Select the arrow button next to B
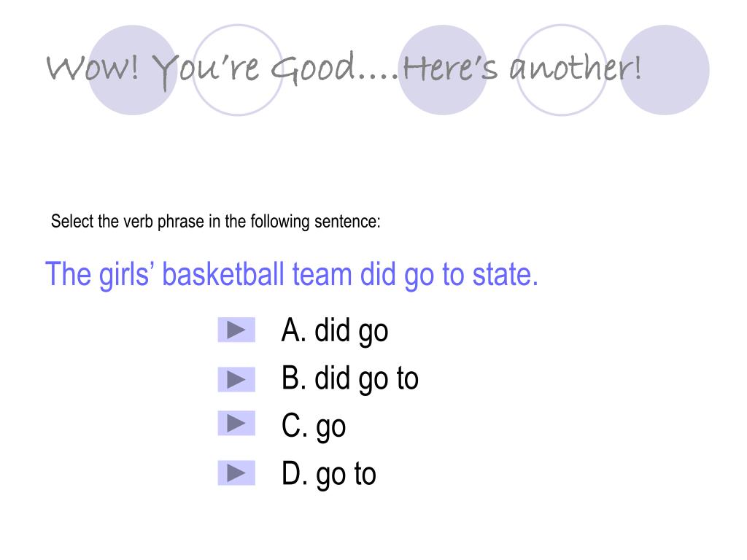Image resolution: width=747 pixels, height=560 pixels. click(236, 379)
